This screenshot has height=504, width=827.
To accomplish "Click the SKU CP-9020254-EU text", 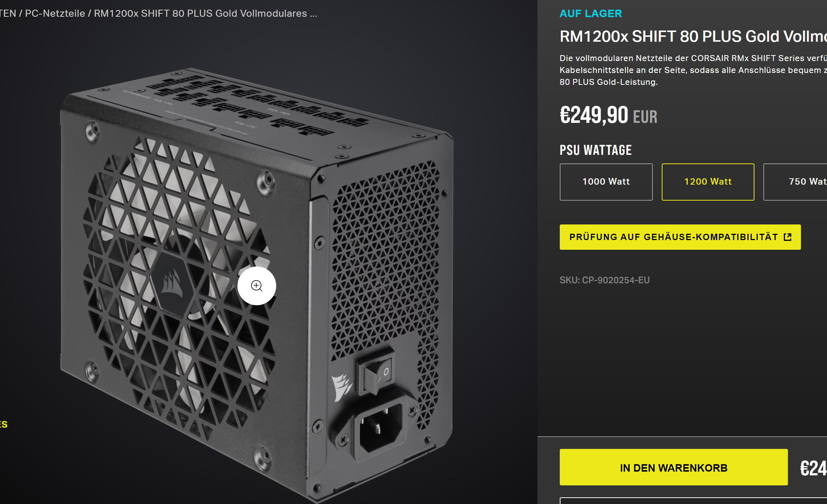I will click(x=604, y=280).
